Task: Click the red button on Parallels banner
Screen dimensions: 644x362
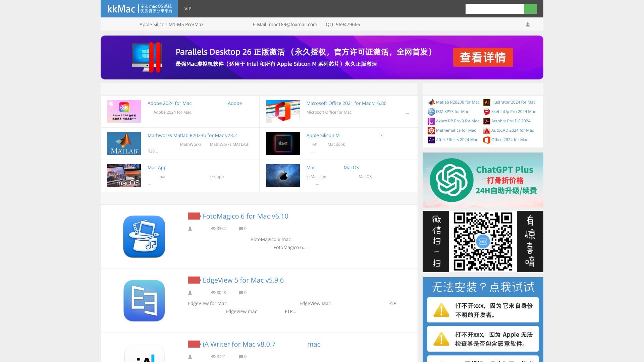Action: [x=483, y=57]
